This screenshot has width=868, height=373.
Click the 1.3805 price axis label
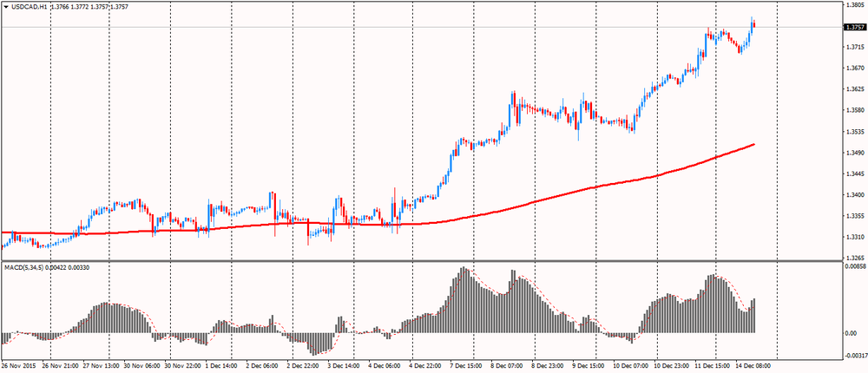pos(854,5)
